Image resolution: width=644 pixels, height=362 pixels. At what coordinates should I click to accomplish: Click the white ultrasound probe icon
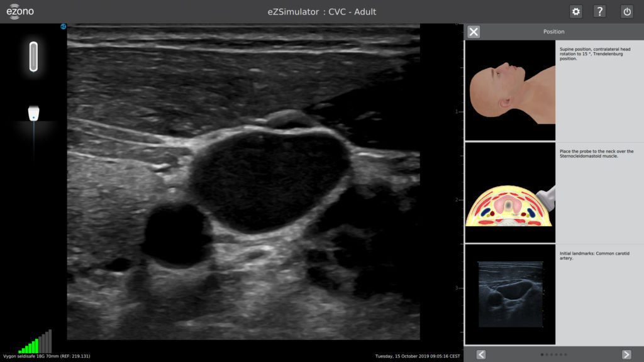(34, 113)
